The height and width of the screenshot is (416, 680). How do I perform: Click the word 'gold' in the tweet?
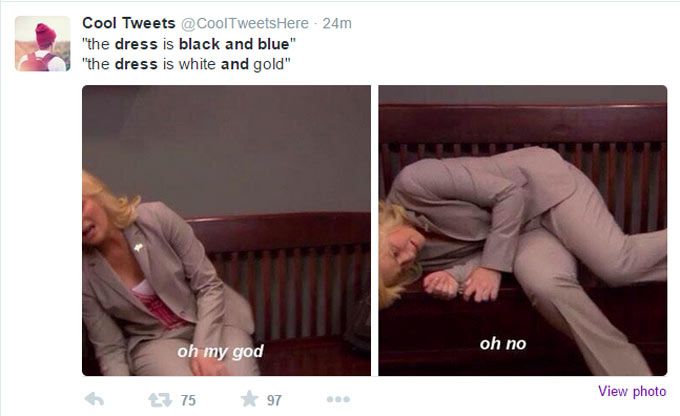coord(268,64)
